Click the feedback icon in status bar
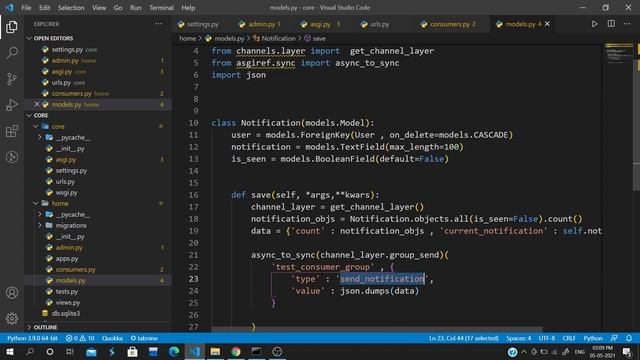 click(x=614, y=338)
